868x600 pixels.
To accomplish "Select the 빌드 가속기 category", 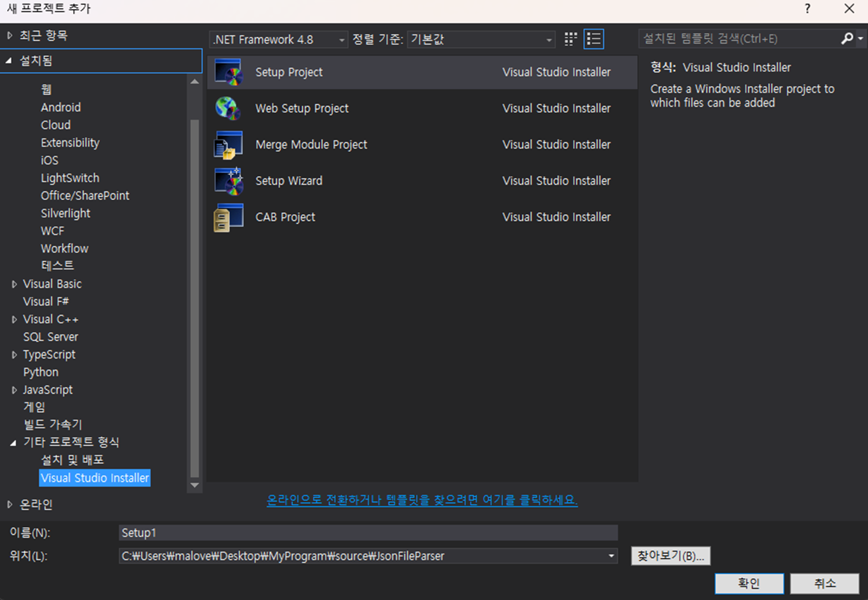I will (x=53, y=425).
